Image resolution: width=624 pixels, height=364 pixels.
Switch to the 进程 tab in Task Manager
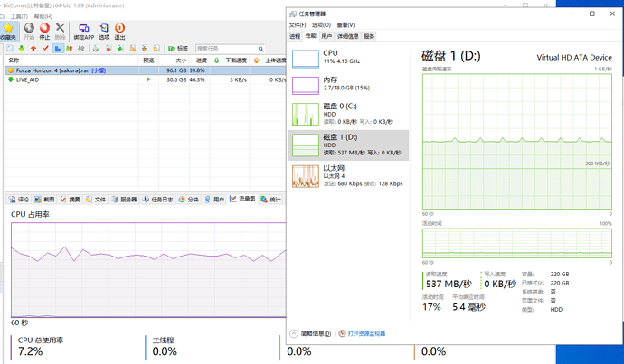[x=295, y=36]
